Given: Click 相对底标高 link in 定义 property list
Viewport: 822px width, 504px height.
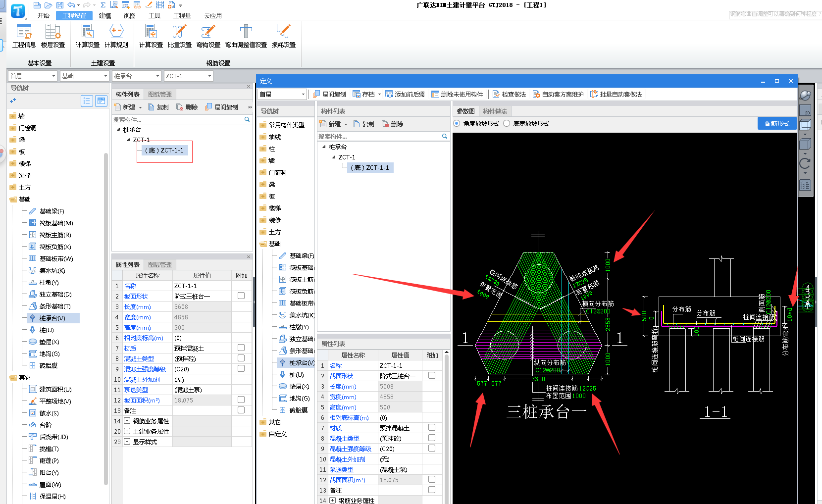Looking at the screenshot, I should point(349,417).
